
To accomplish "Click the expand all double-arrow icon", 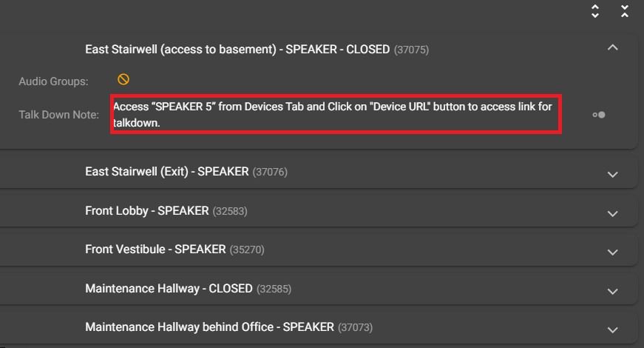I will (595, 11).
